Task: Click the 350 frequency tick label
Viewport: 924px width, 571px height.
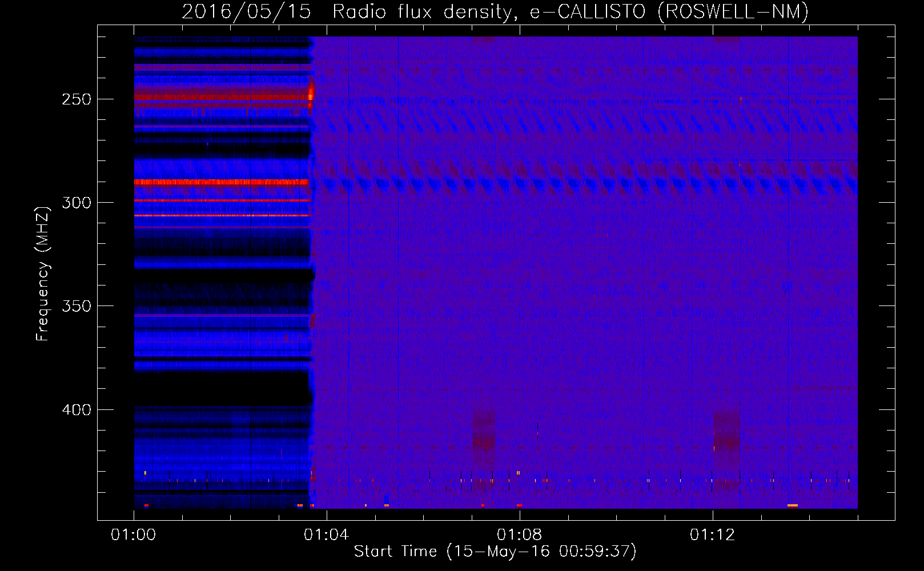Action: point(77,306)
